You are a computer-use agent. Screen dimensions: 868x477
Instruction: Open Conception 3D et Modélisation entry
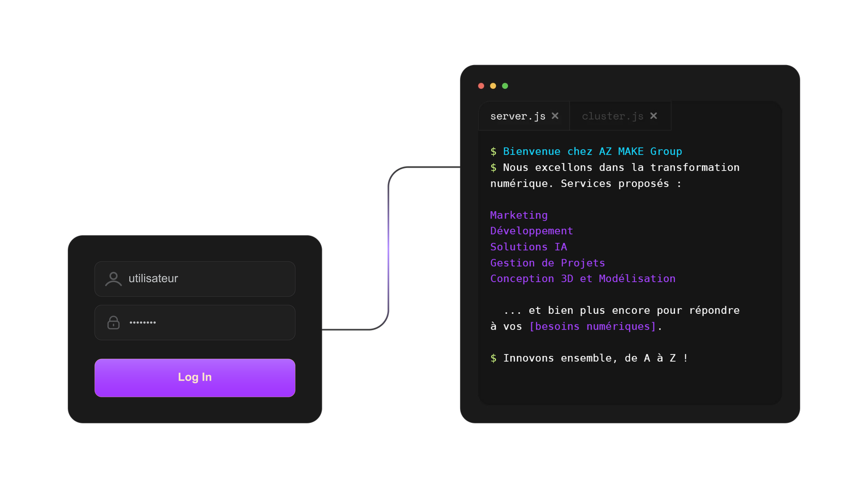coord(583,279)
